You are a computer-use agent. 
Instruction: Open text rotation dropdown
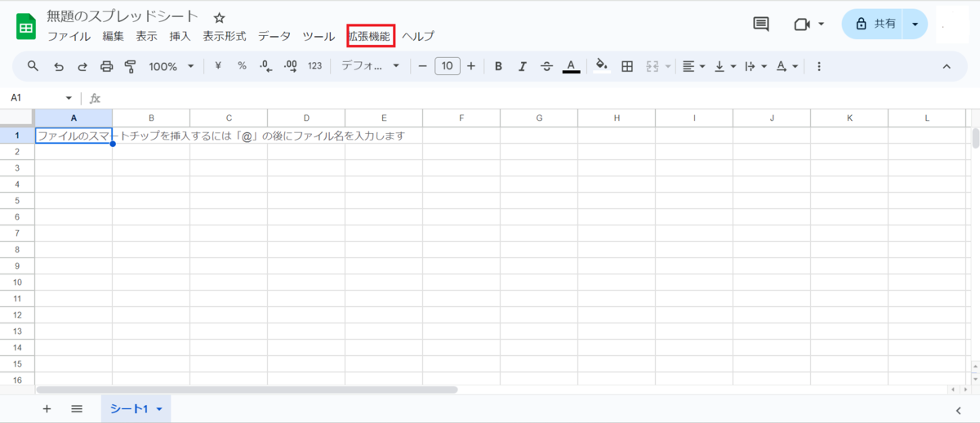point(786,66)
